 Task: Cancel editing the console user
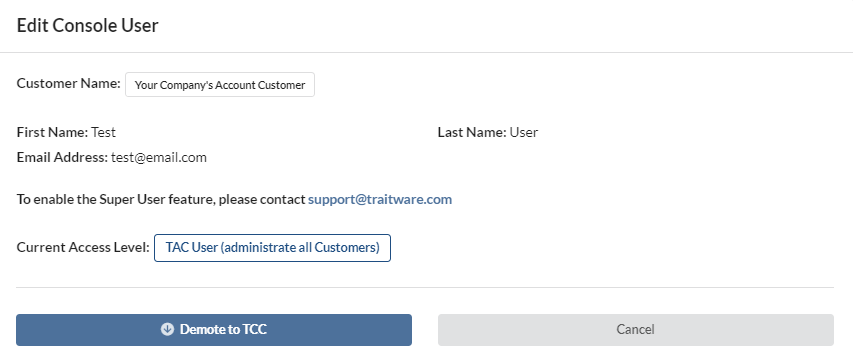click(635, 330)
